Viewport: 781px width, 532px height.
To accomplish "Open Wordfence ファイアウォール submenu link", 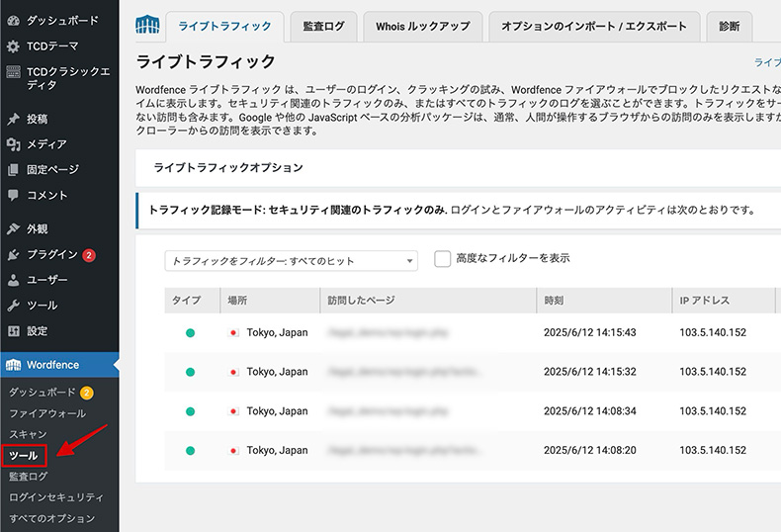I will [47, 413].
